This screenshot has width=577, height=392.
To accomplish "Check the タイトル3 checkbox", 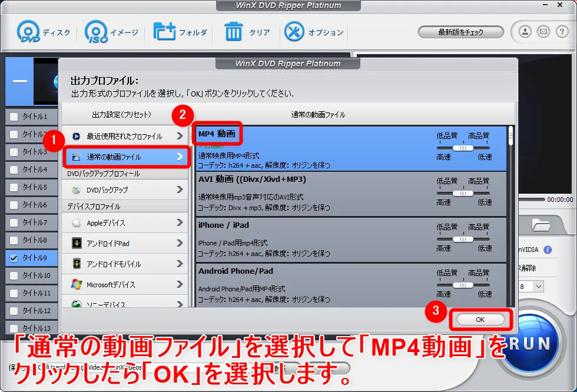I will pyautogui.click(x=14, y=152).
